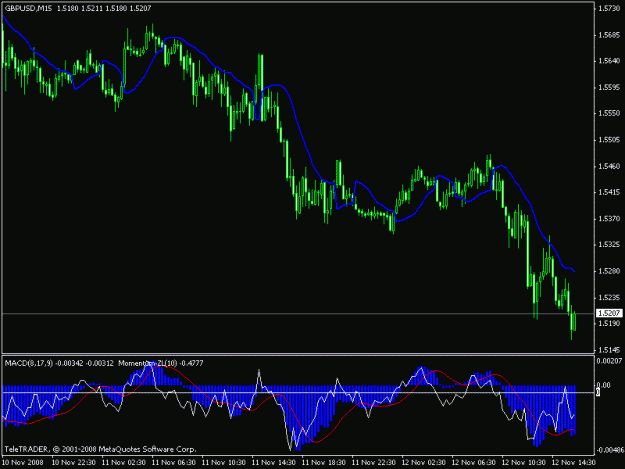Click price axis label 1.5595
This screenshot has width=625, height=469.
pos(609,87)
